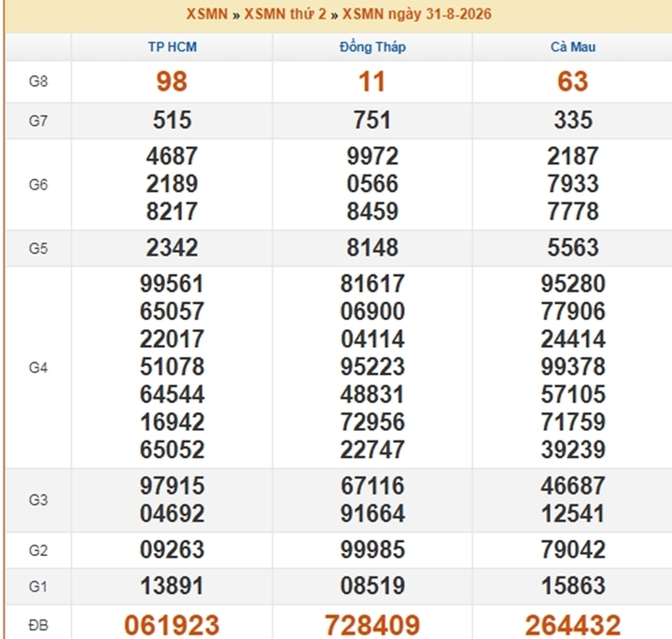
Task: Select G4 number 64544
Action: (172, 395)
